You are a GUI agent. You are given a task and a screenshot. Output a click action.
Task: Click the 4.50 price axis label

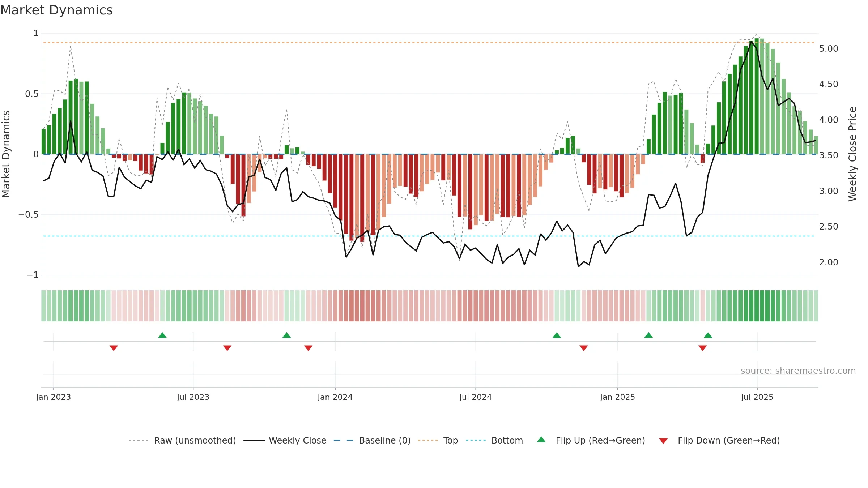(x=829, y=84)
